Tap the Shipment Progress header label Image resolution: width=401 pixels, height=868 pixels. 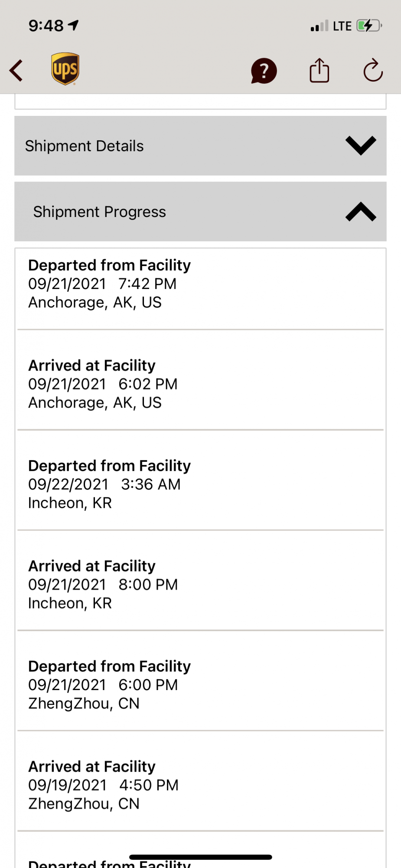tap(100, 212)
